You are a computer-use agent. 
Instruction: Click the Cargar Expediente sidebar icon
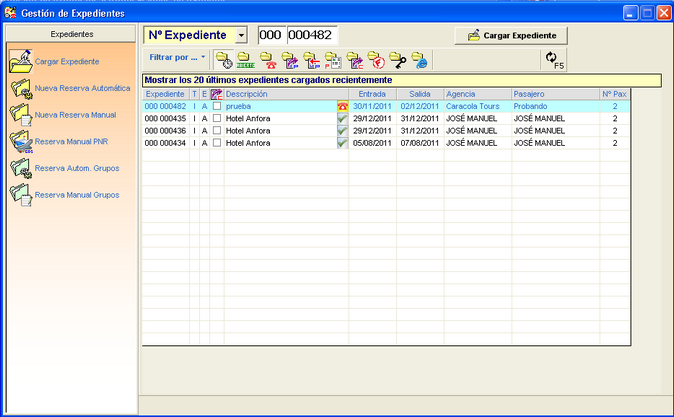click(x=21, y=61)
